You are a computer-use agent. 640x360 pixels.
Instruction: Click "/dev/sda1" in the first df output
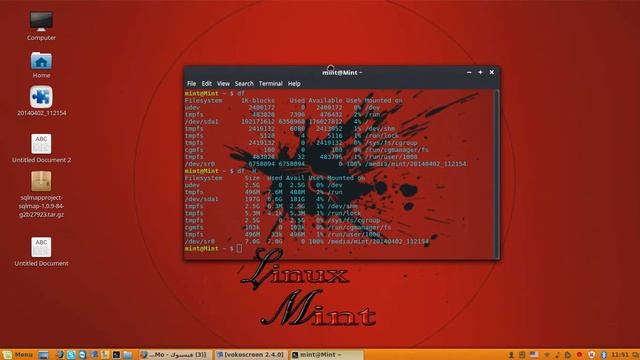click(202, 122)
